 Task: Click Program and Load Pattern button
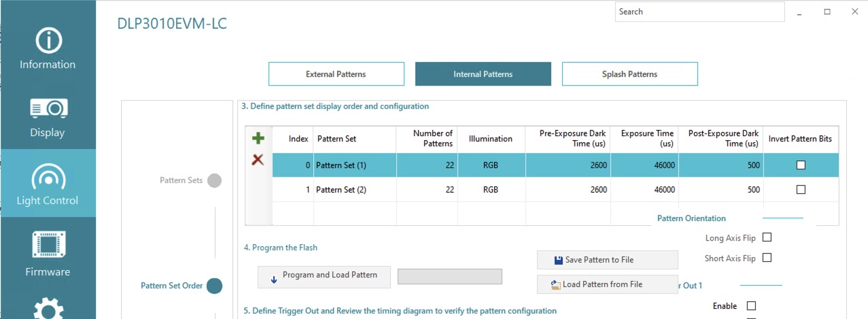point(324,275)
